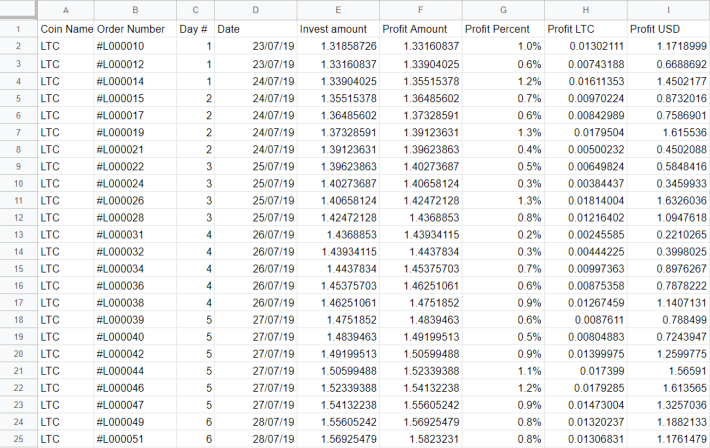Viewport: 710px width, 448px height.
Task: Select row 12 header
Action: (18, 217)
